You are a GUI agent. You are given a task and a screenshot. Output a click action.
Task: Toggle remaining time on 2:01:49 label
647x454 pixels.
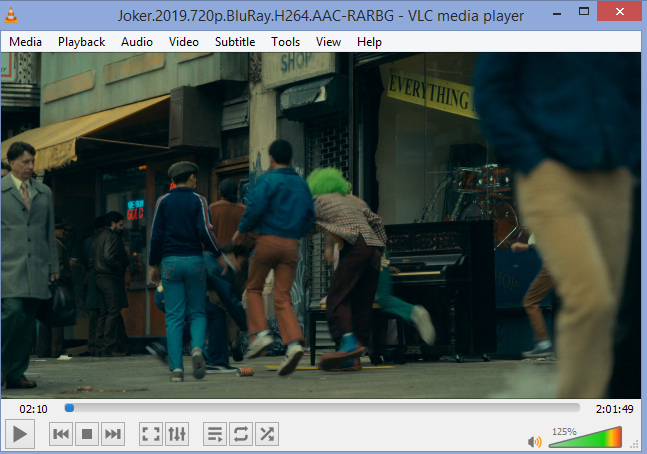614,409
